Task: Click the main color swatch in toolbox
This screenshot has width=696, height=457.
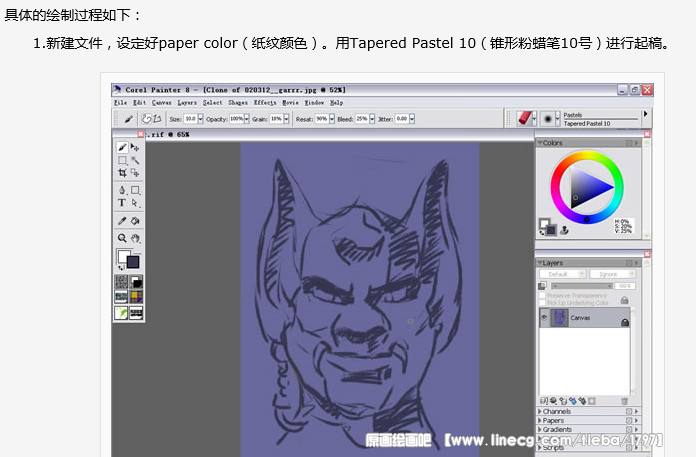Action: [x=132, y=262]
